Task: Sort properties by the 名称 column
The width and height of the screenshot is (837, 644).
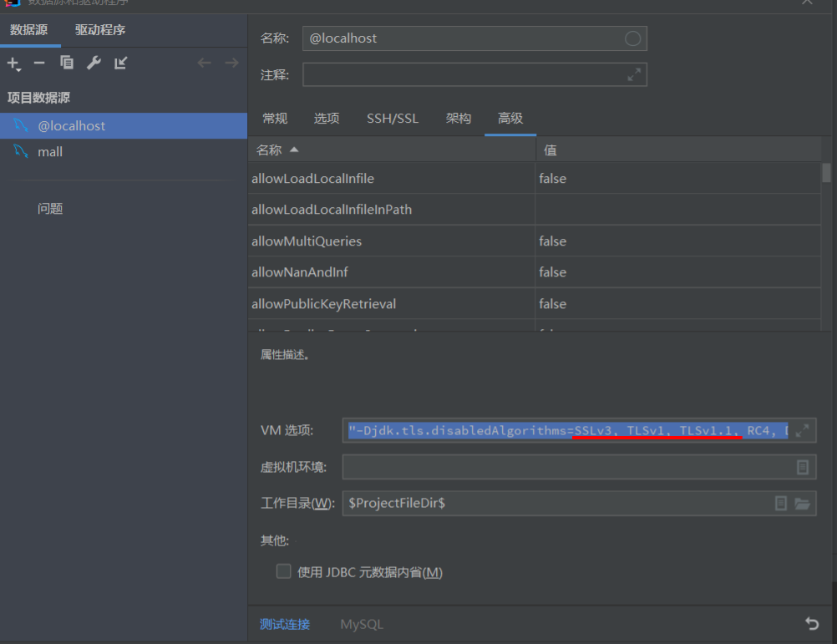Action: point(269,149)
